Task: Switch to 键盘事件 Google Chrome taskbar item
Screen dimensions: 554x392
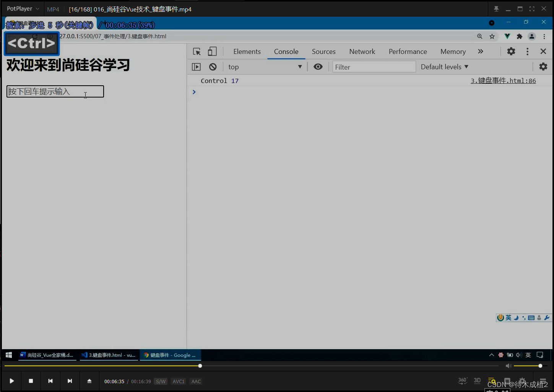Action: (170, 355)
